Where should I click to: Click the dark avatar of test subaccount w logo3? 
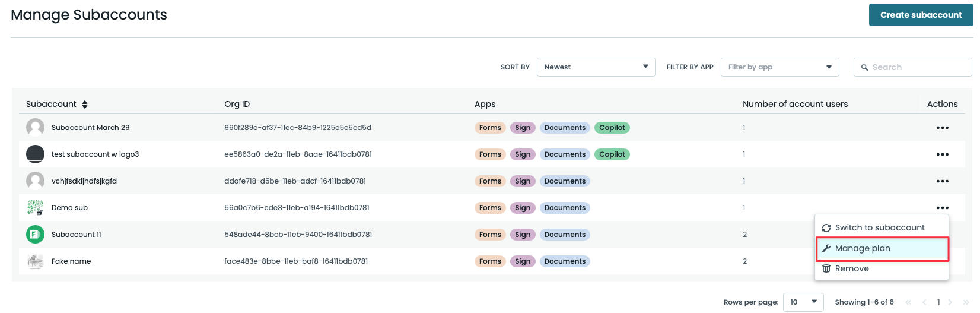coord(36,154)
